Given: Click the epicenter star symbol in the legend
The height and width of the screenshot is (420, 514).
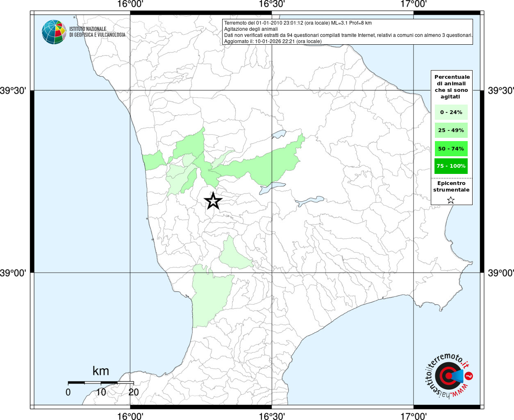Looking at the screenshot, I should coord(451,200).
